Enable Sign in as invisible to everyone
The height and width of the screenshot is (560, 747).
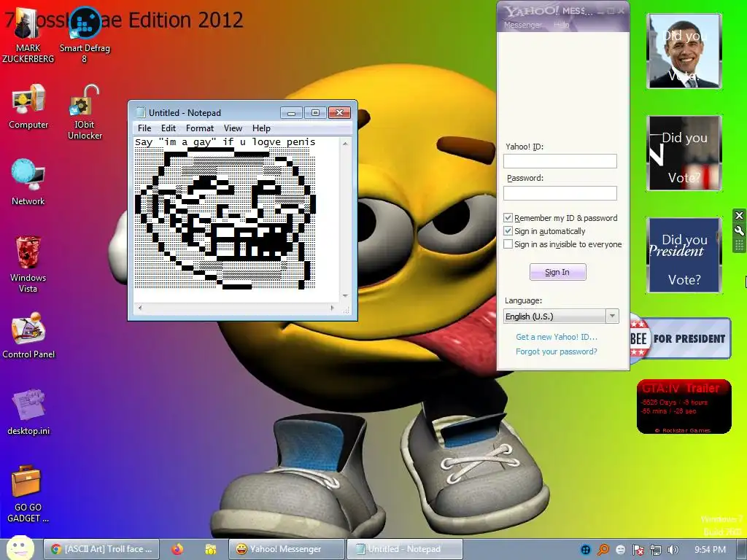508,244
